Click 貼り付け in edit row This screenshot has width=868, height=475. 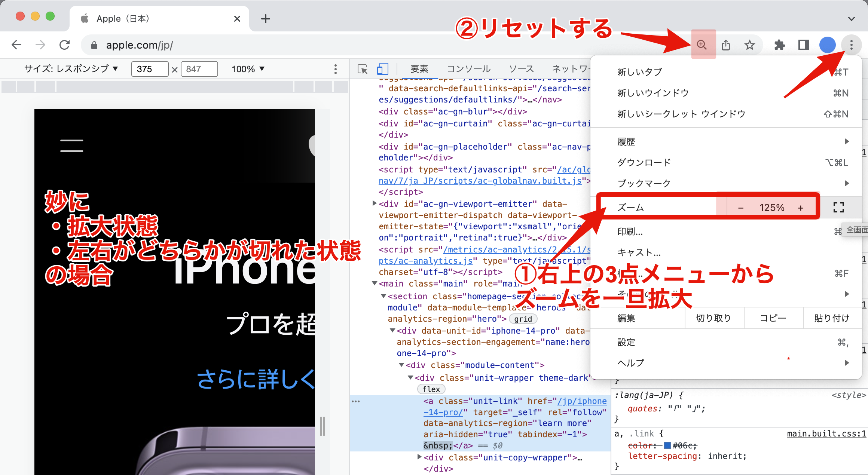(x=832, y=318)
